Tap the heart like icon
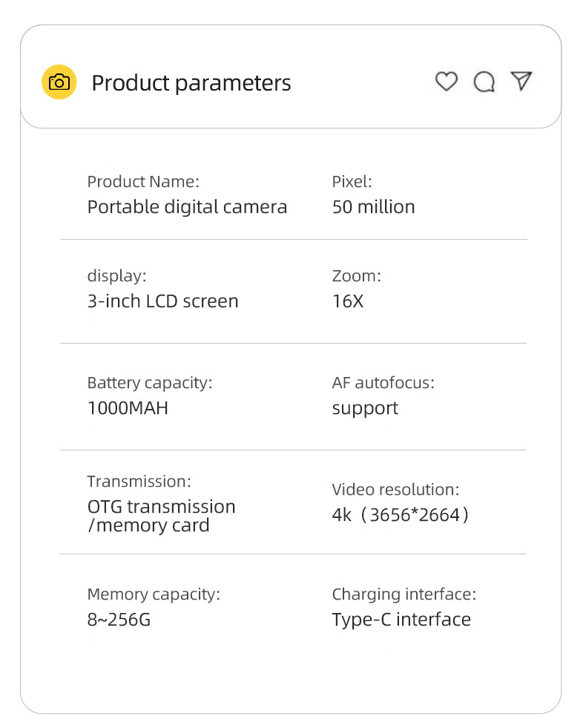The width and height of the screenshot is (586, 728). [x=446, y=82]
